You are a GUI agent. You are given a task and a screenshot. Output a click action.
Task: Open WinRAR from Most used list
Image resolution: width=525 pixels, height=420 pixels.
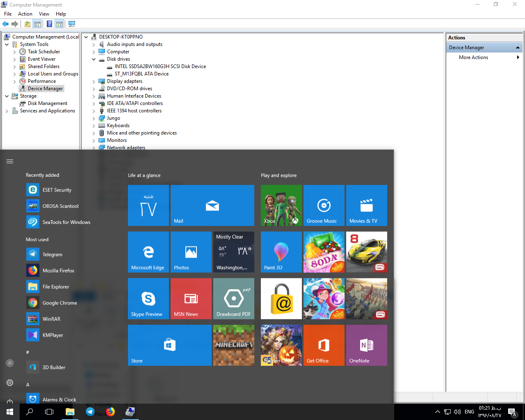click(x=51, y=319)
